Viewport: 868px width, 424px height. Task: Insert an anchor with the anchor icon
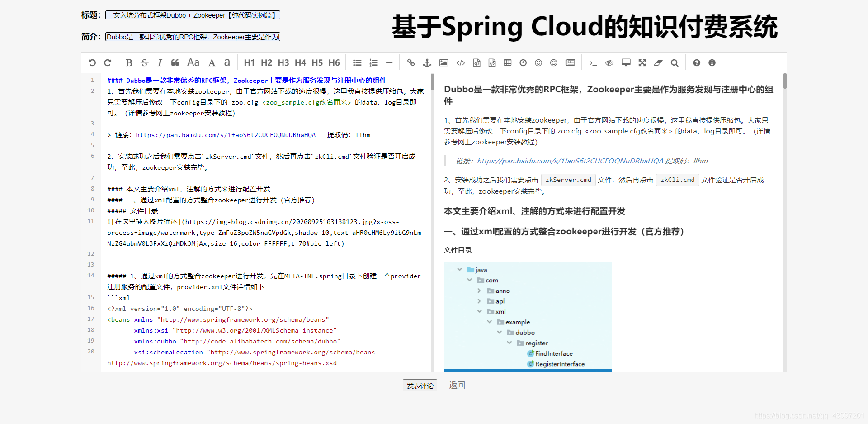tap(427, 63)
